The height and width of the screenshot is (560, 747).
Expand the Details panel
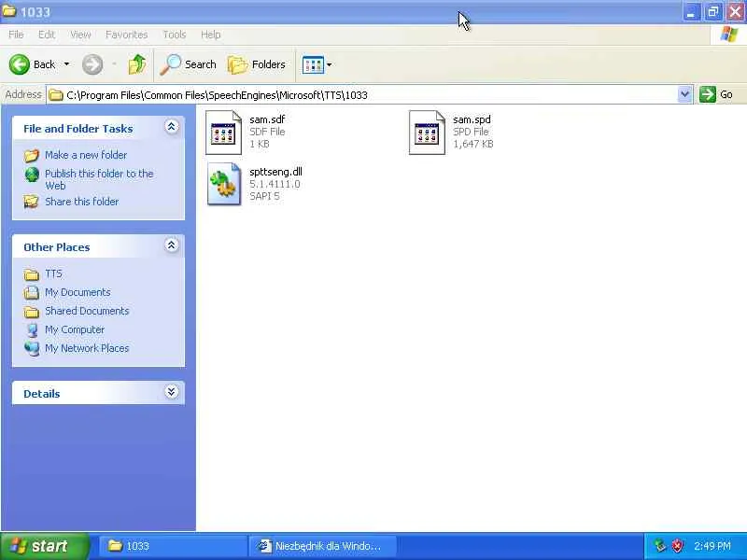172,392
